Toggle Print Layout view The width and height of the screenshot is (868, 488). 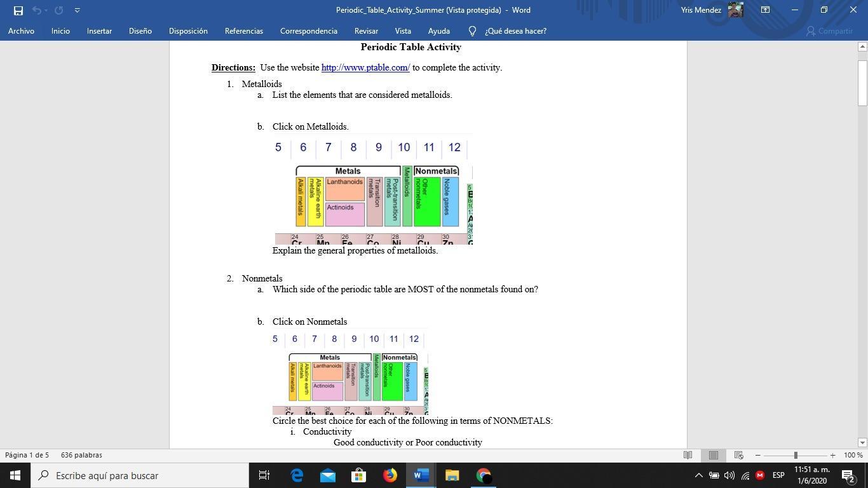point(712,455)
